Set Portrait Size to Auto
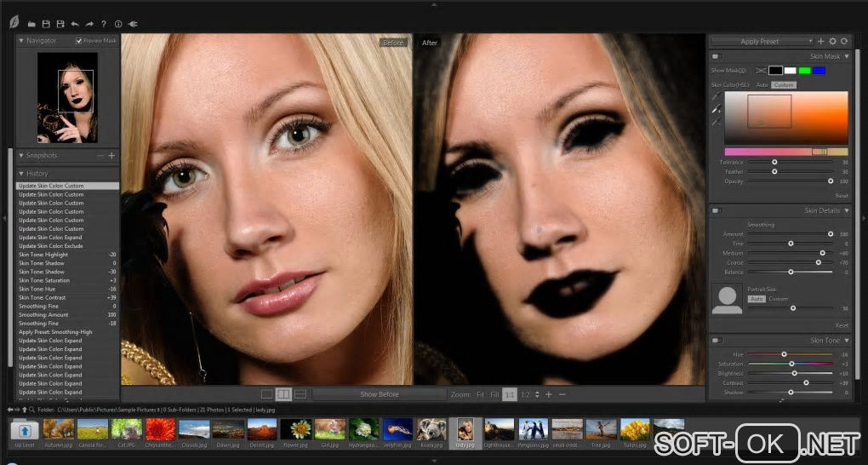Screen dimensions: 868x465 tap(757, 299)
